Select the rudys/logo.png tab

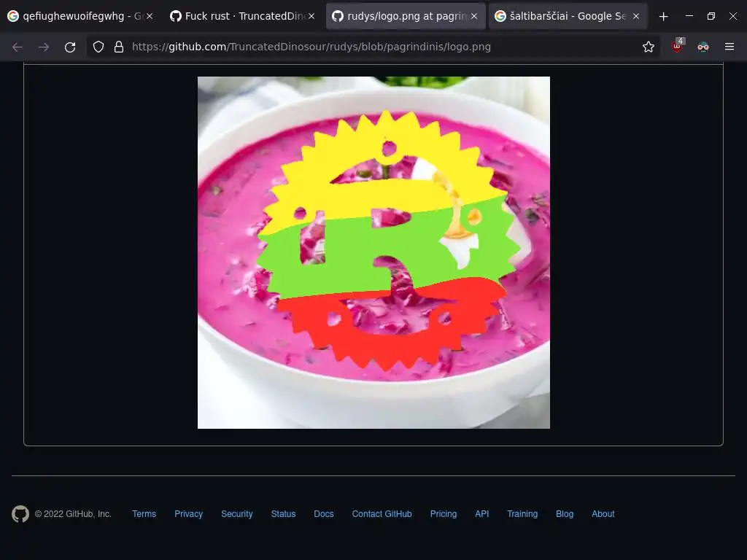[405, 16]
